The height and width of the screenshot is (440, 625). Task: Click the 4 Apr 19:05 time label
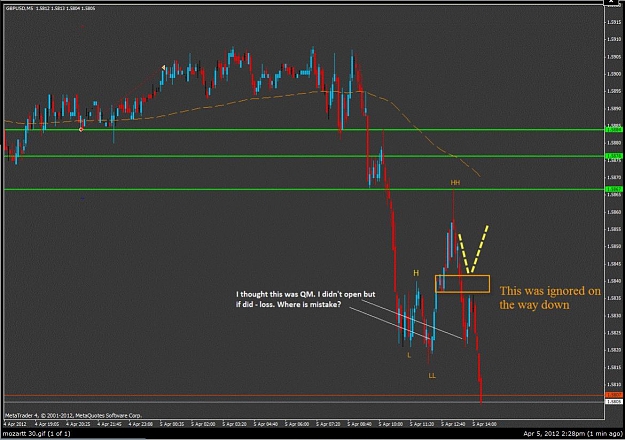[x=47, y=424]
